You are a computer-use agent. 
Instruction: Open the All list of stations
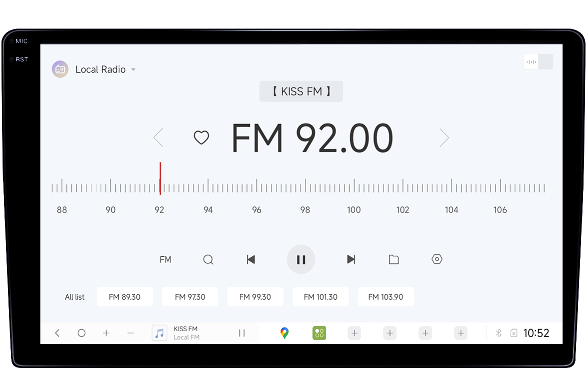[x=75, y=297]
